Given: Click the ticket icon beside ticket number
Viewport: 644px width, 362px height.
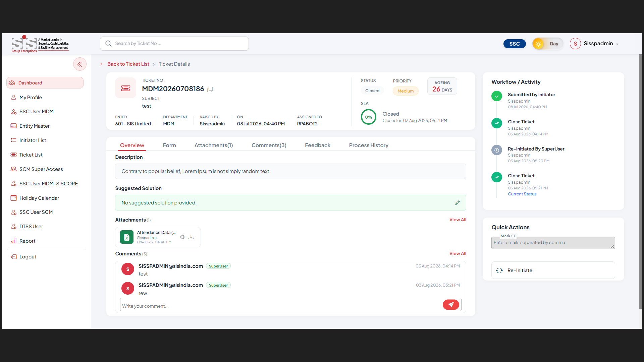Looking at the screenshot, I should pyautogui.click(x=126, y=88).
